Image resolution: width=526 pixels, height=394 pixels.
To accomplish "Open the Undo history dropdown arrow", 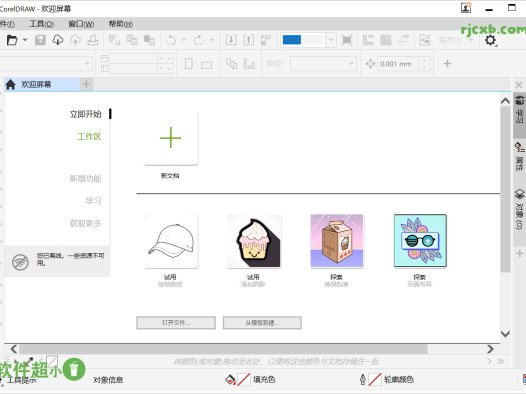I will pos(184,40).
